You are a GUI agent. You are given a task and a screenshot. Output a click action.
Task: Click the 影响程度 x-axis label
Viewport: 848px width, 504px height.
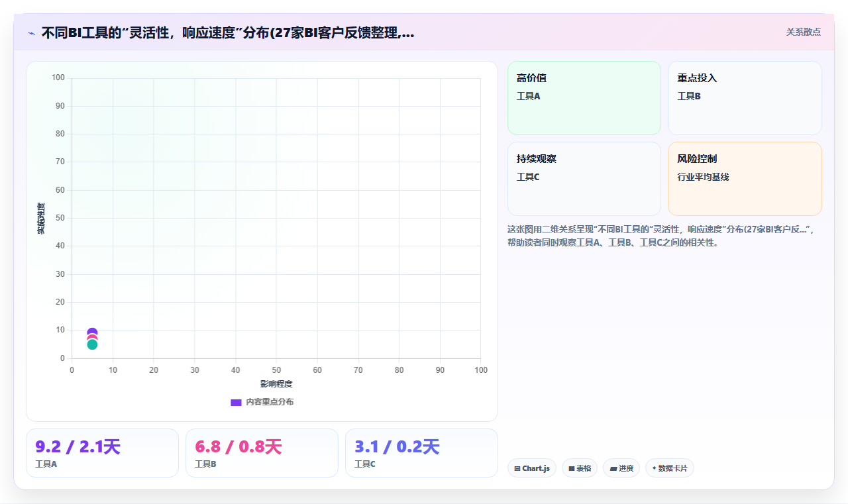point(276,384)
